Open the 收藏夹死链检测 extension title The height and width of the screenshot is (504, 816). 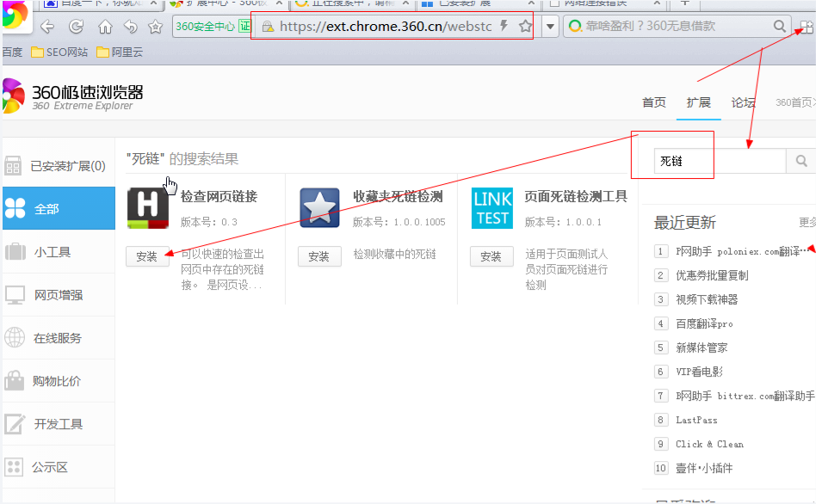click(x=399, y=197)
